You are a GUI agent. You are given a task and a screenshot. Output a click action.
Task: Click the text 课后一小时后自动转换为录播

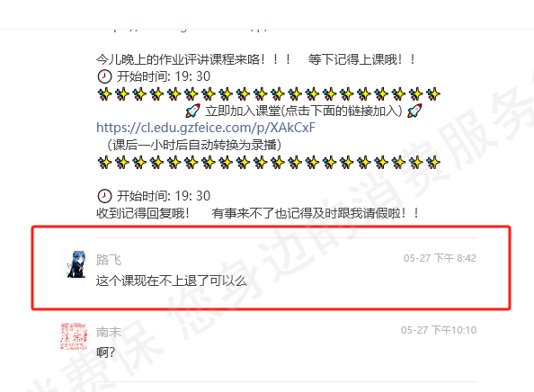(194, 145)
